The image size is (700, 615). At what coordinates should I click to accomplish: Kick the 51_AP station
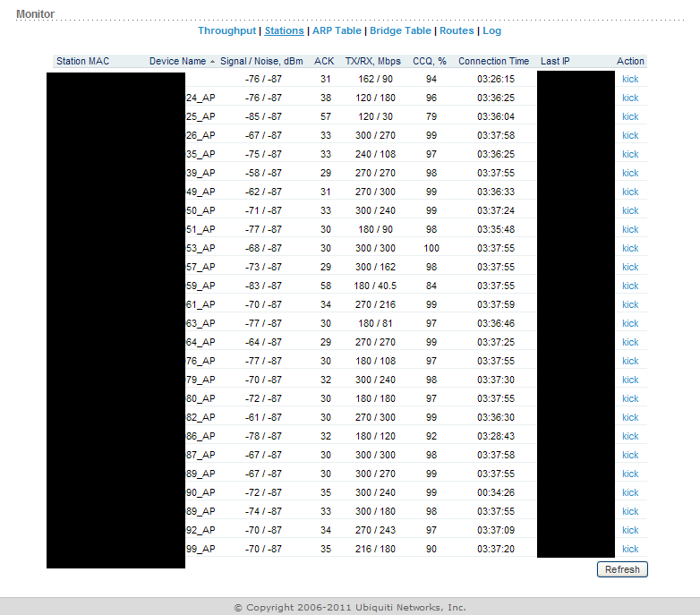(x=630, y=229)
